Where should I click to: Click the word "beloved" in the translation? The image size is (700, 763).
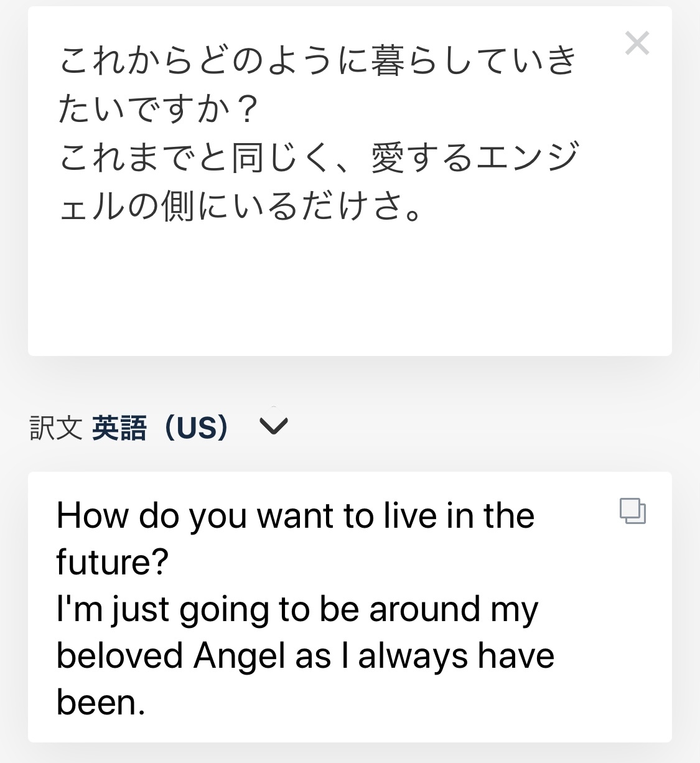(119, 656)
